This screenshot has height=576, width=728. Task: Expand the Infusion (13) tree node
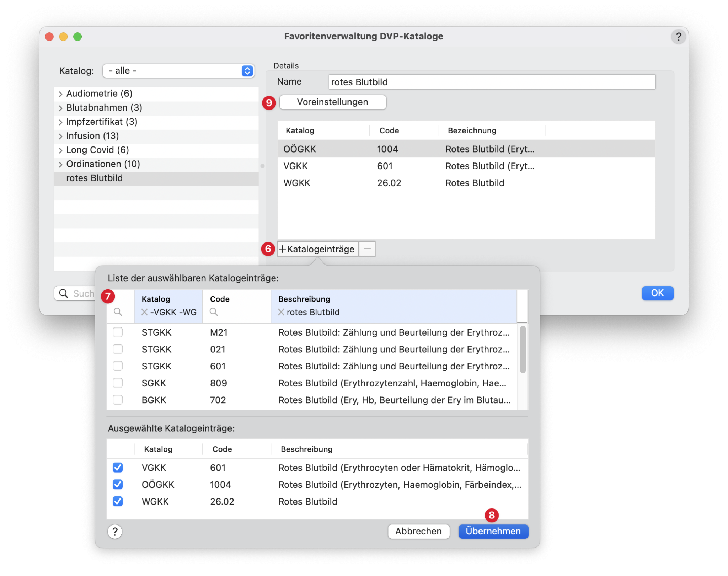click(60, 136)
